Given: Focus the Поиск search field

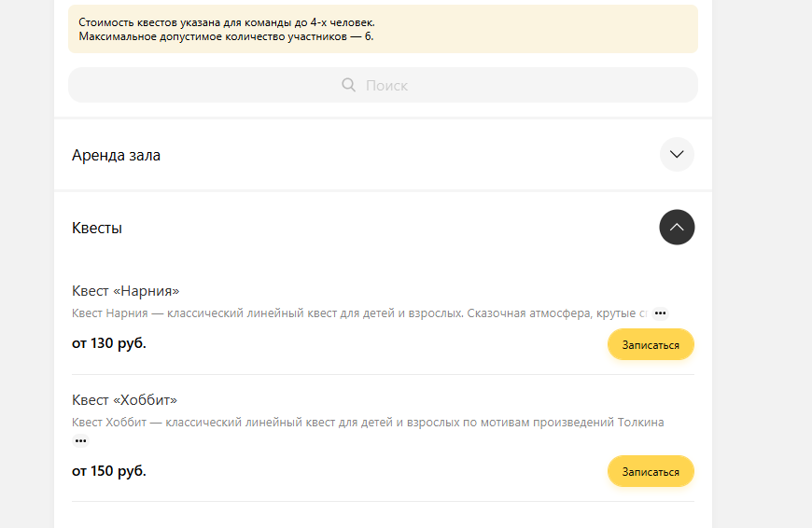Looking at the screenshot, I should 383,85.
